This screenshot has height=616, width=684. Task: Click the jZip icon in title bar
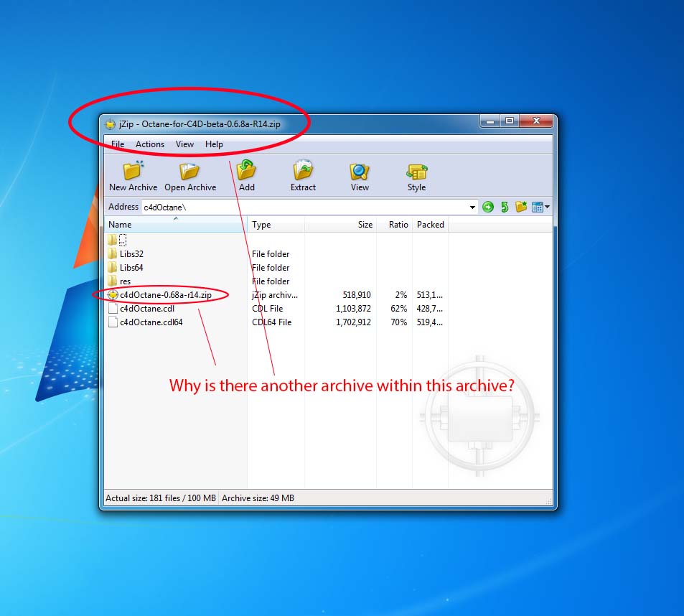(x=111, y=124)
